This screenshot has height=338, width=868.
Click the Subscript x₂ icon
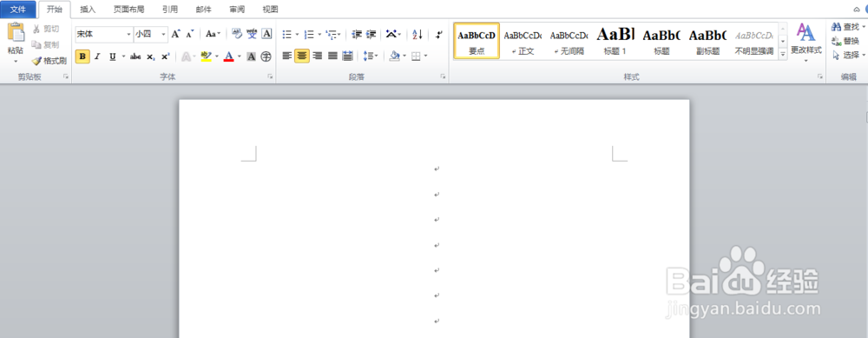[151, 56]
